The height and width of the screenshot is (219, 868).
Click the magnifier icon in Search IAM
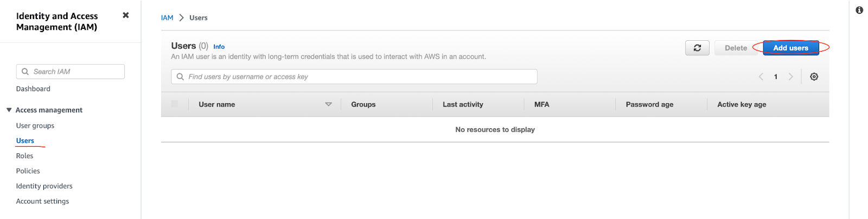click(25, 72)
